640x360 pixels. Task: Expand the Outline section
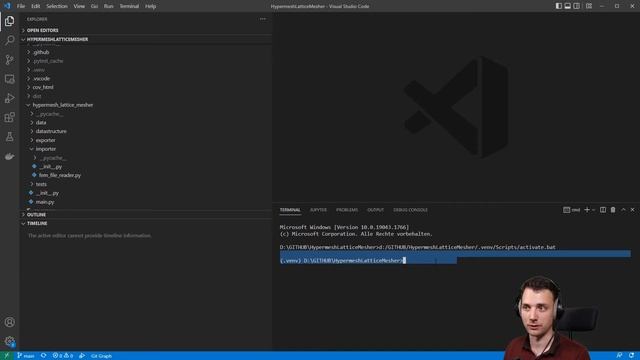(146, 214)
